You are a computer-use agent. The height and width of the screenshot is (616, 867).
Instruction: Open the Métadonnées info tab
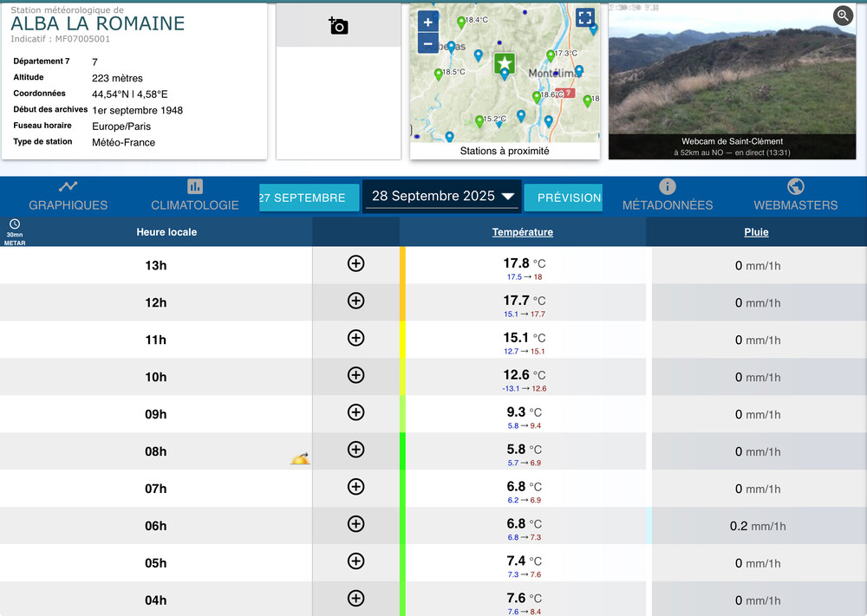[x=667, y=196]
